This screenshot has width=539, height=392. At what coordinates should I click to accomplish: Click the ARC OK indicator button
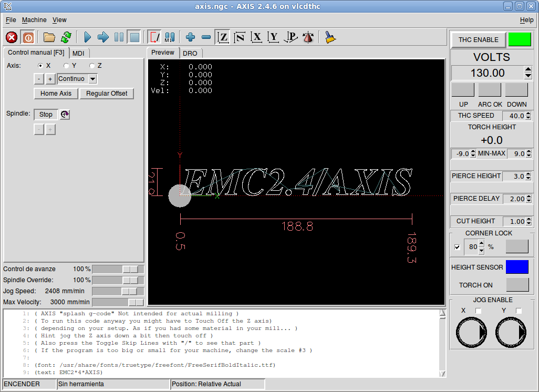coord(490,90)
